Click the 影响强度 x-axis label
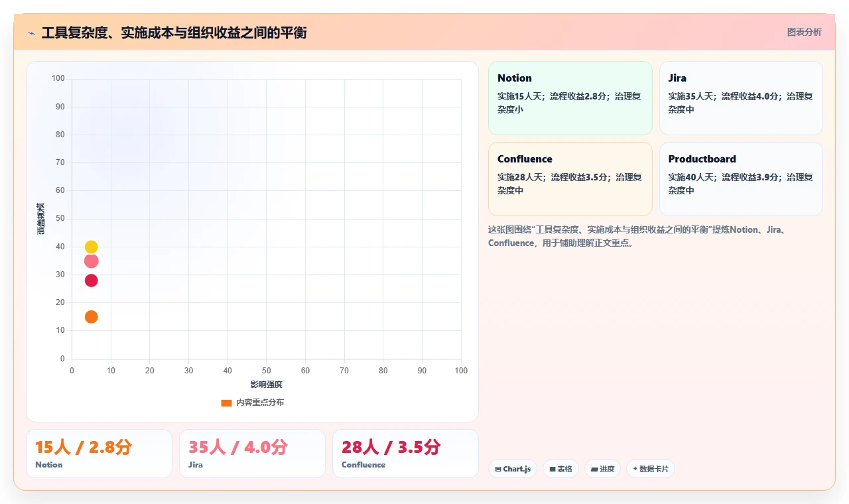This screenshot has height=504, width=849. 266,385
